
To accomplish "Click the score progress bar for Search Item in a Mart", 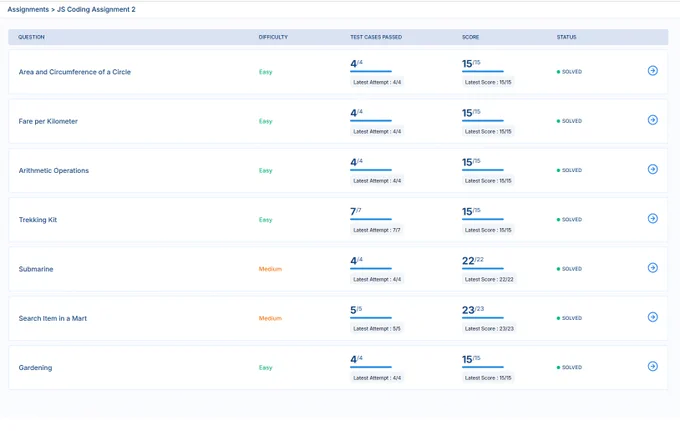I will pos(483,318).
